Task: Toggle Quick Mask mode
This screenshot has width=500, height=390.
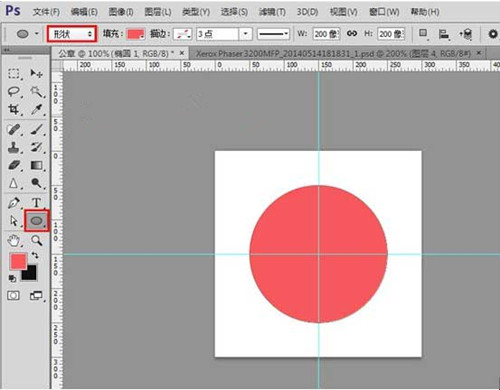Action: pyautogui.click(x=13, y=295)
